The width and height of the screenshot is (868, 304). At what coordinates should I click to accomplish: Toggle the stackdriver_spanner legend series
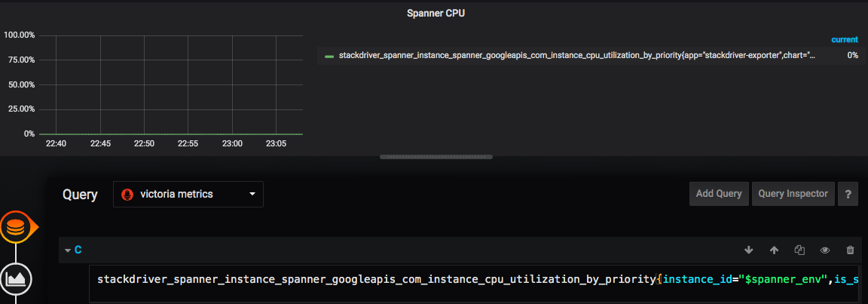(x=577, y=55)
